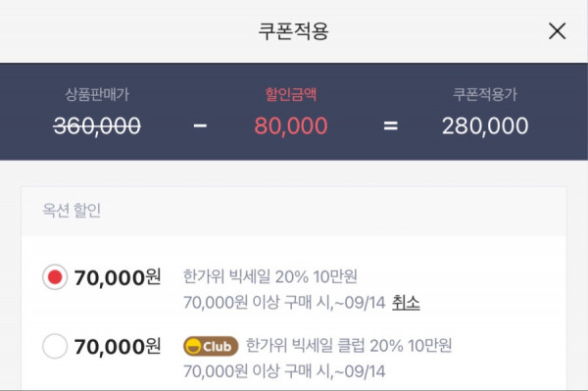The image size is (588, 391).
Task: Click the equals sign in the price summary
Action: (x=390, y=125)
